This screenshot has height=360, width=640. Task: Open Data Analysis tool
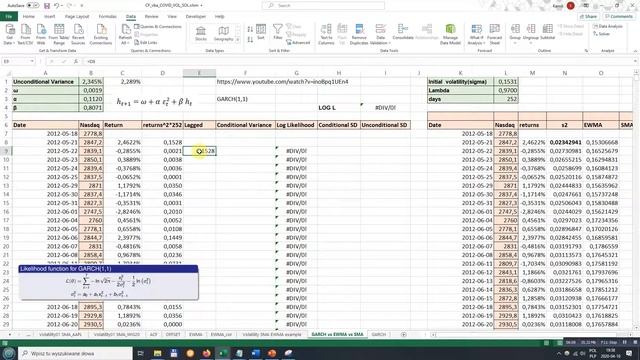(608, 27)
